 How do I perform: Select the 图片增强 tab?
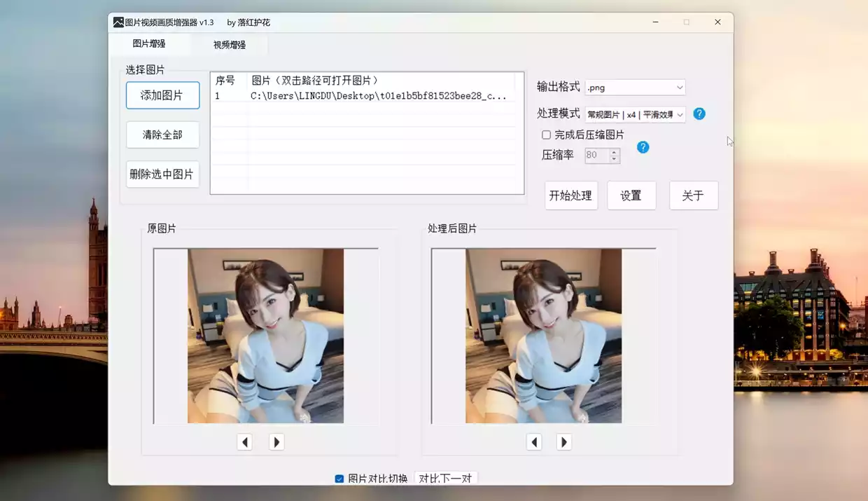point(149,43)
